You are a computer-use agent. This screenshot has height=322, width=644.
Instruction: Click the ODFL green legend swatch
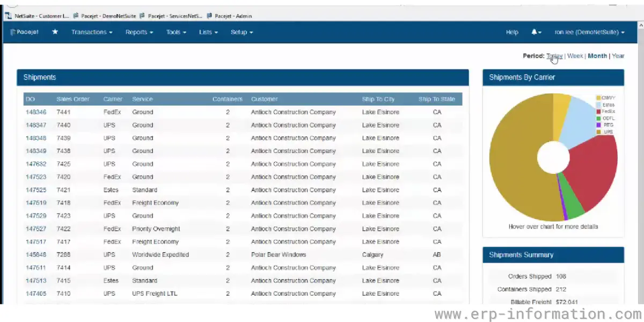tap(598, 118)
